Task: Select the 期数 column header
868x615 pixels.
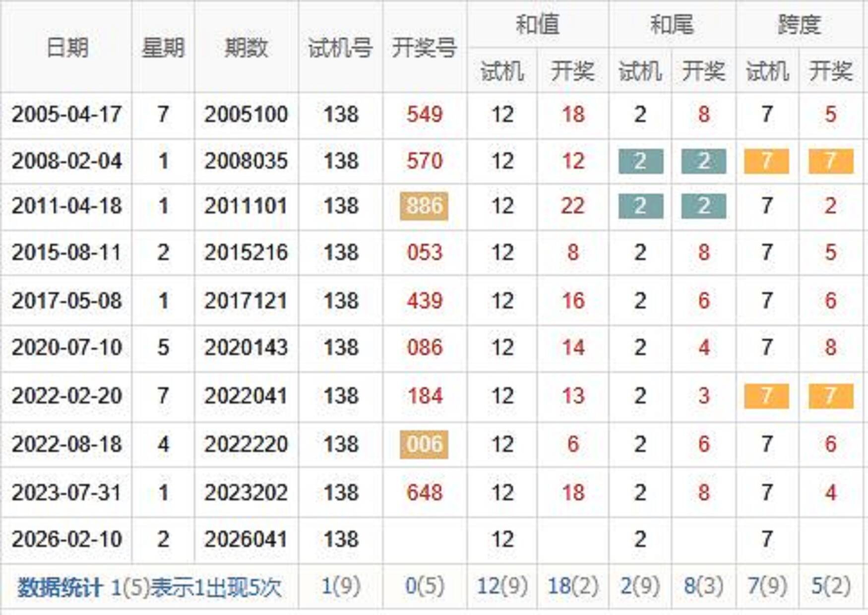Action: coord(246,48)
